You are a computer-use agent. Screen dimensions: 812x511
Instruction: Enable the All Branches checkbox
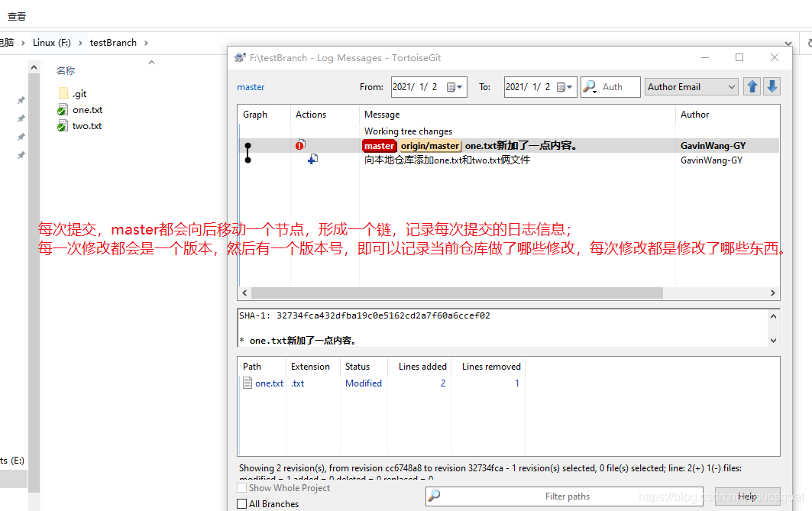pos(242,504)
